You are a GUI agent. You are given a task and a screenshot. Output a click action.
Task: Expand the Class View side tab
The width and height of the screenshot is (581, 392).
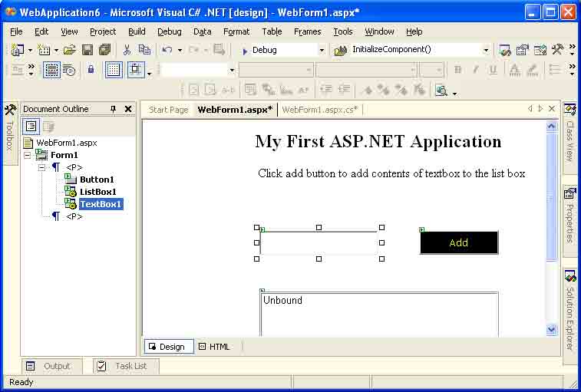tap(569, 137)
